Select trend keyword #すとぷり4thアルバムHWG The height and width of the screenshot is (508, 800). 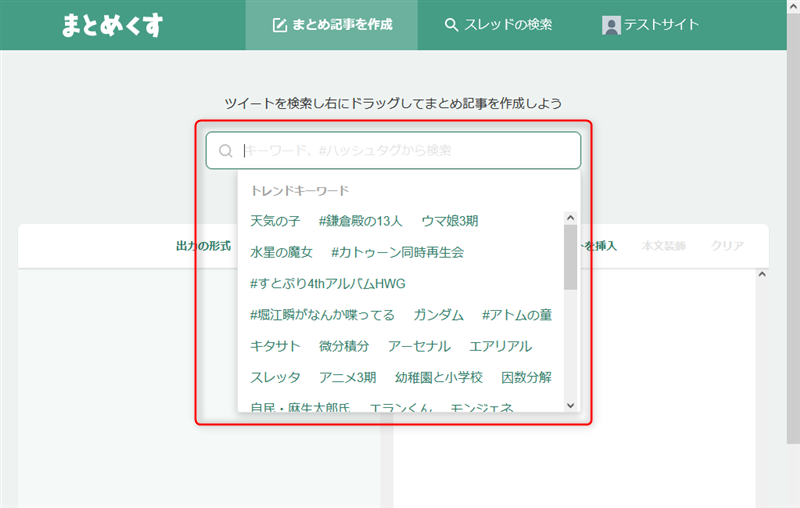[x=328, y=284]
